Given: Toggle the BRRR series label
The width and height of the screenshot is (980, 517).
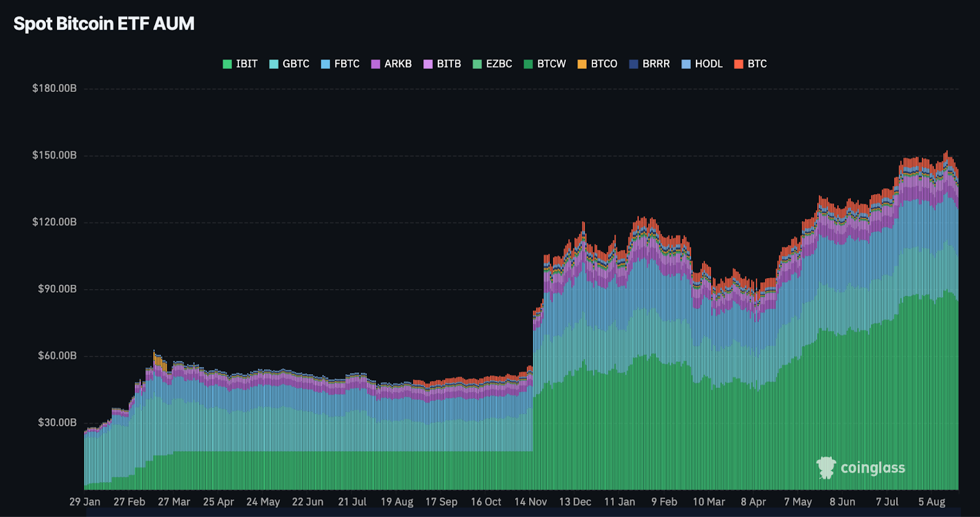Looking at the screenshot, I should tap(656, 64).
